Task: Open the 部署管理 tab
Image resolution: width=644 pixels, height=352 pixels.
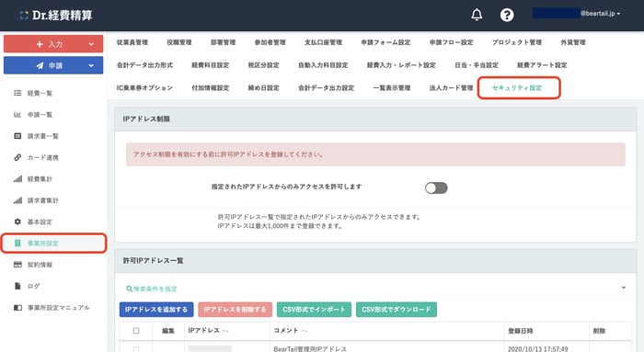Action: [x=223, y=42]
